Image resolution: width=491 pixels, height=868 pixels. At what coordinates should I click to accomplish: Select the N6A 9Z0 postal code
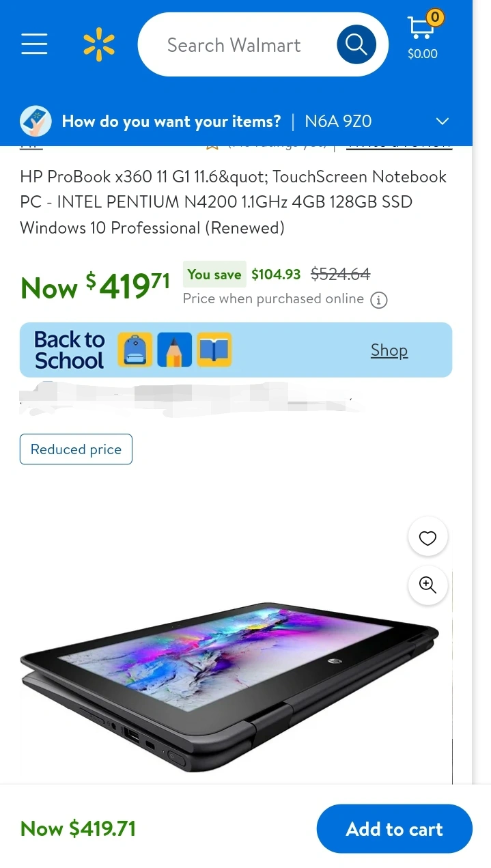click(338, 122)
